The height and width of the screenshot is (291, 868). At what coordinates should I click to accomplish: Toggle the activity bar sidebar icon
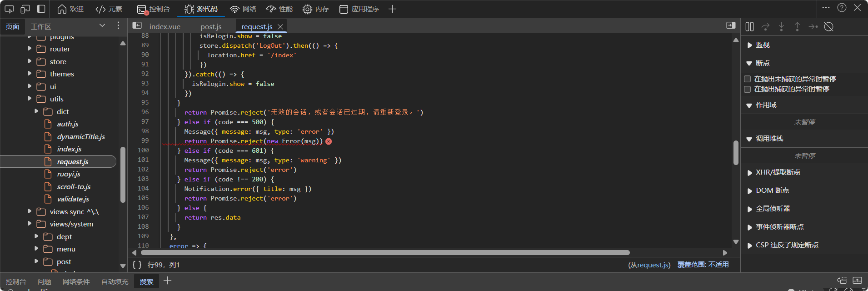(x=41, y=9)
